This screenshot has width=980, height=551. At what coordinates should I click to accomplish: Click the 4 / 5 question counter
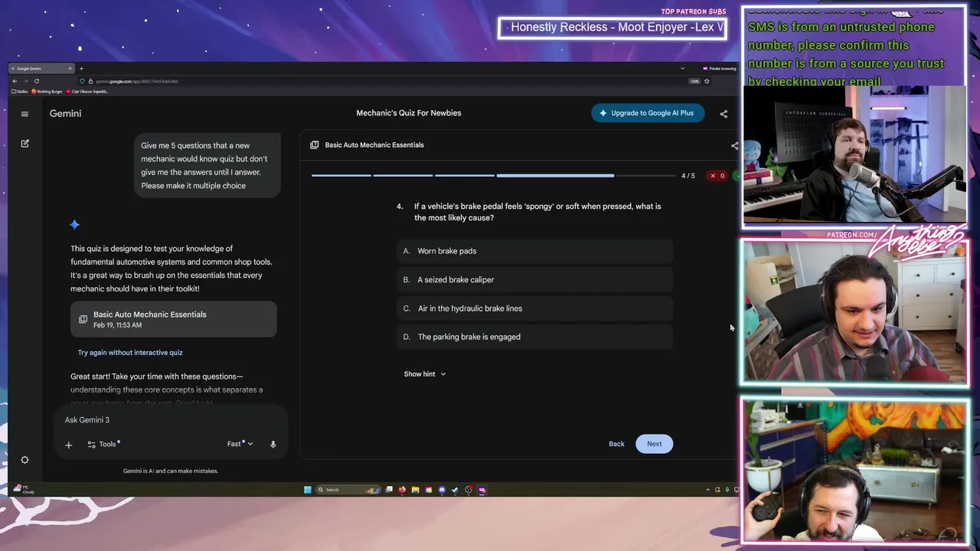click(x=688, y=176)
